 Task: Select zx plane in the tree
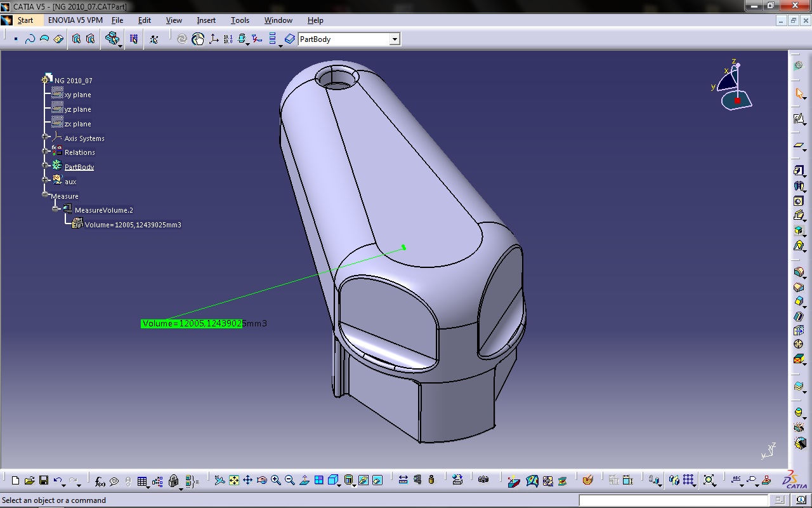click(x=77, y=124)
